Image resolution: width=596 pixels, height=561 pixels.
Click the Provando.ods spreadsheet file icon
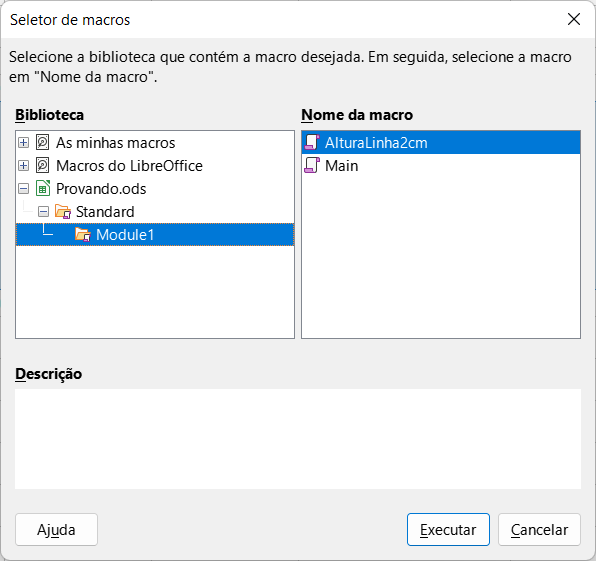point(43,188)
